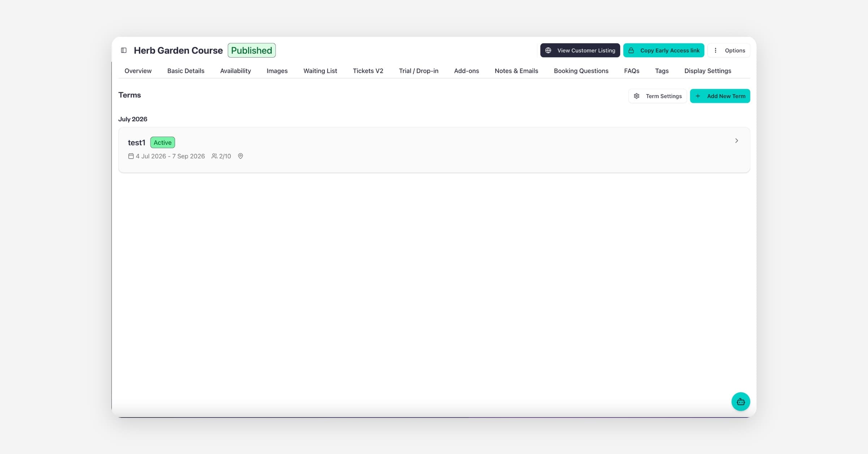Go to the Availability tab
Screen dimensions: 868x454
pyautogui.click(x=235, y=71)
